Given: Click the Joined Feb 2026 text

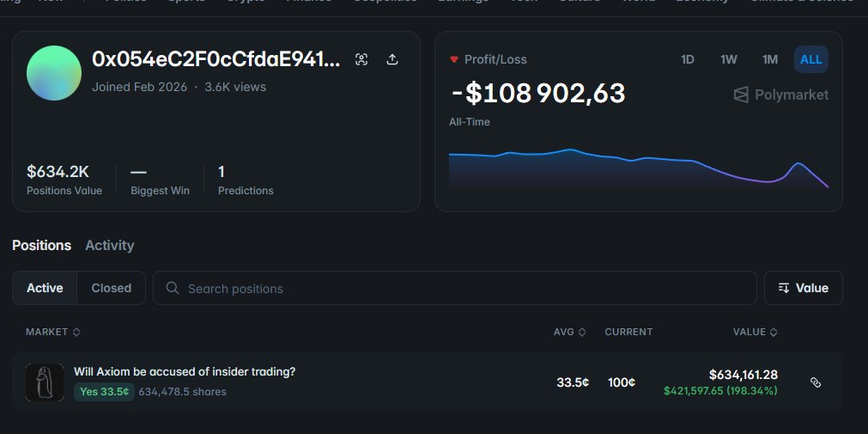Looking at the screenshot, I should click(x=139, y=87).
